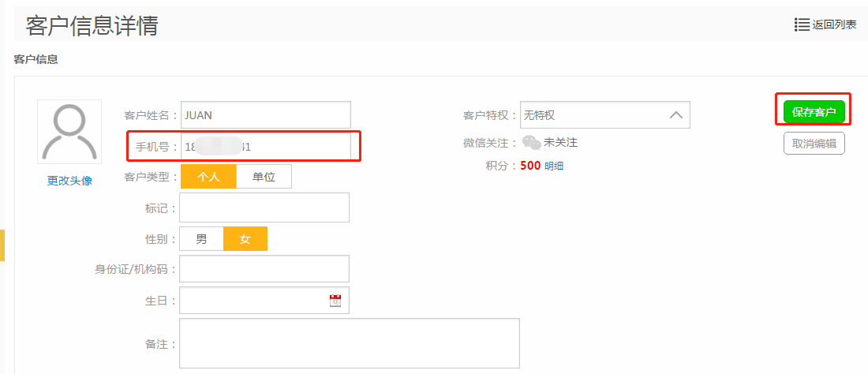Choose 女 gender option
This screenshot has width=868, height=374.
click(245, 239)
